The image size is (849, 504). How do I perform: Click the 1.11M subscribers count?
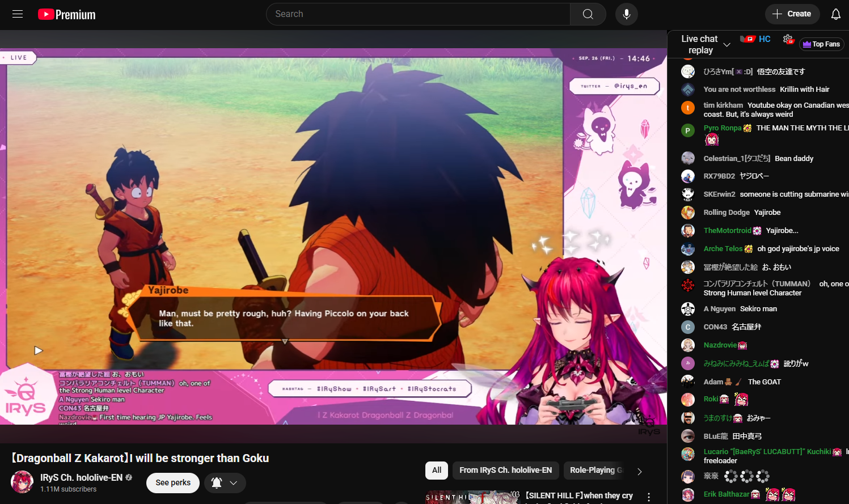pyautogui.click(x=69, y=489)
